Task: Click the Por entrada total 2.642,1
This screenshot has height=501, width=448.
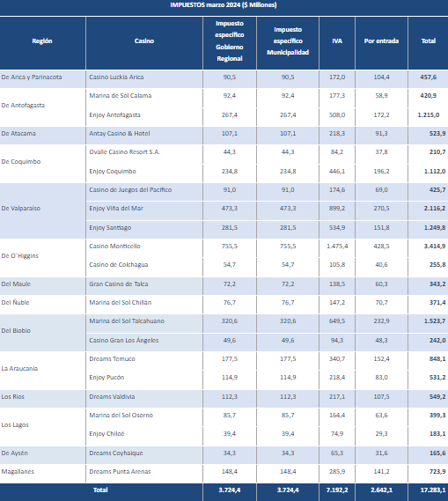Action: (x=382, y=490)
